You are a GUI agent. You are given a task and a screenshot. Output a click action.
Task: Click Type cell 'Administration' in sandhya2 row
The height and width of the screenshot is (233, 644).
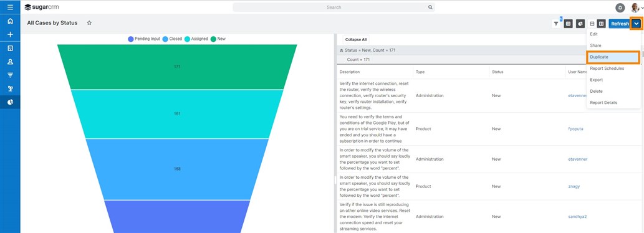click(430, 217)
